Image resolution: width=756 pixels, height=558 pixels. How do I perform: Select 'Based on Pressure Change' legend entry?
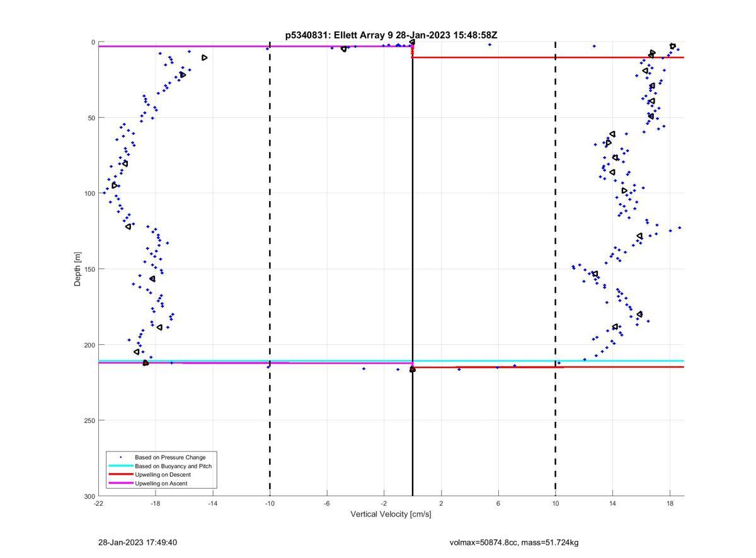170,457
